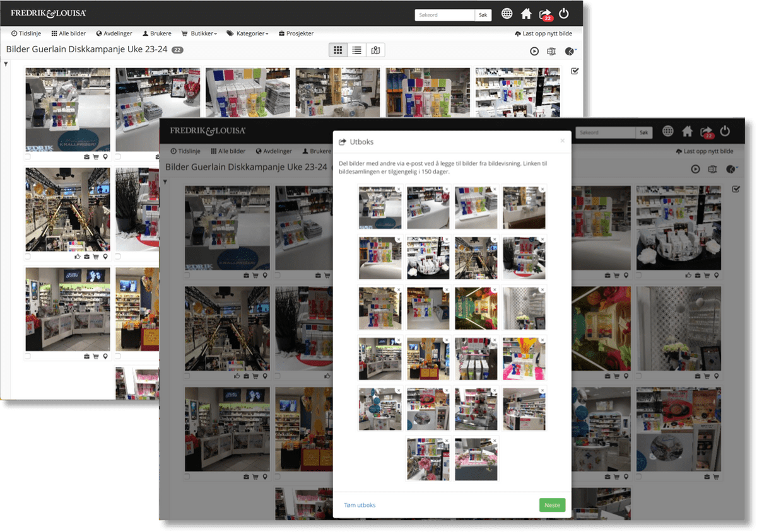Click briefcase icon under counter photo, back window
The width and height of the screenshot is (757, 532).
pos(86,356)
